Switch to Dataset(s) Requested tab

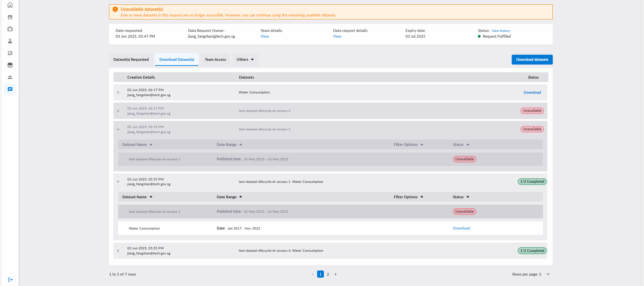click(x=131, y=59)
